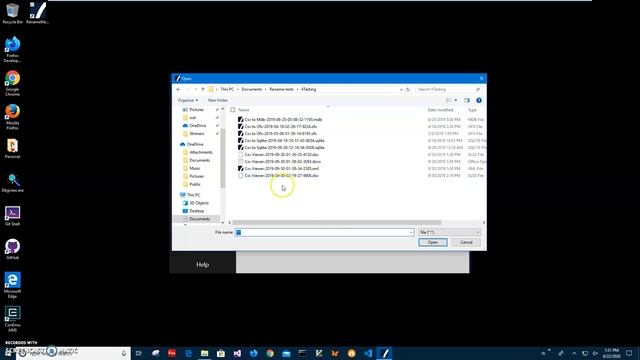Go back using the dialog's back arrow
The width and height of the screenshot is (640, 360).
(178, 89)
